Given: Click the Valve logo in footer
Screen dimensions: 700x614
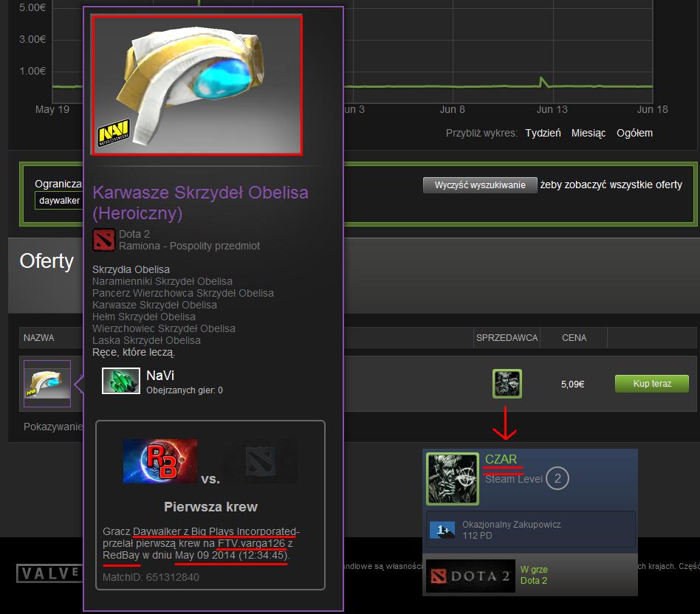Looking at the screenshot, I should point(49,573).
